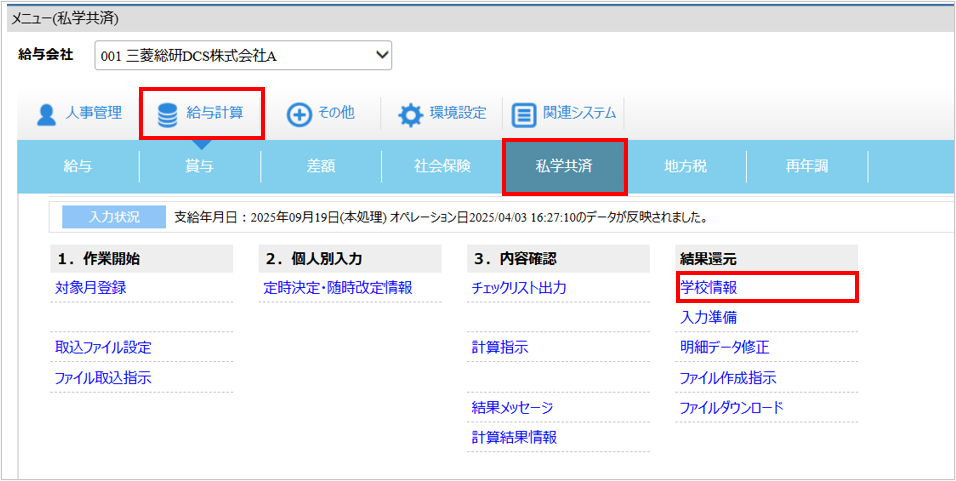Viewport: 956px width, 481px height.
Task: Click the 関連システム list icon
Action: (x=523, y=115)
